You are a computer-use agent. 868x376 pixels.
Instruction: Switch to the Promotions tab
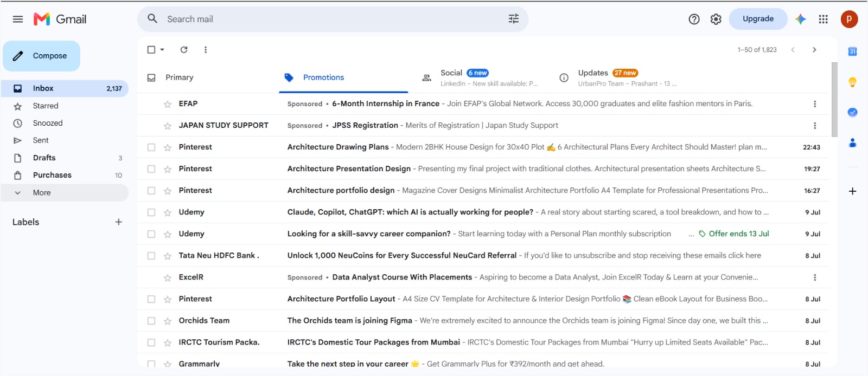pos(343,77)
